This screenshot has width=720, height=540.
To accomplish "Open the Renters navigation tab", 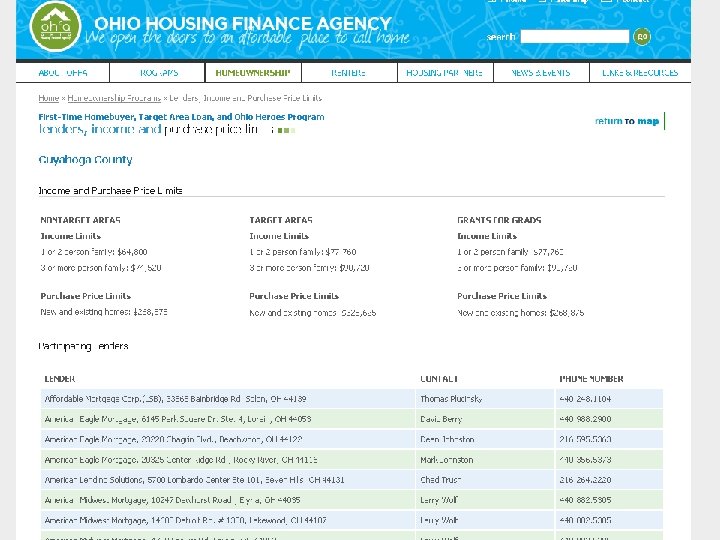I will tap(349, 73).
